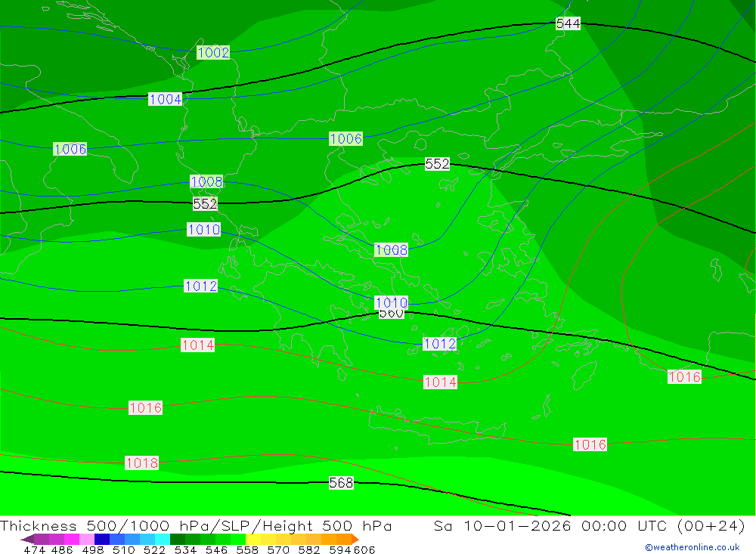Image resolution: width=756 pixels, height=554 pixels.
Task: Select the purple arrow end of the legend
Action: point(27,539)
